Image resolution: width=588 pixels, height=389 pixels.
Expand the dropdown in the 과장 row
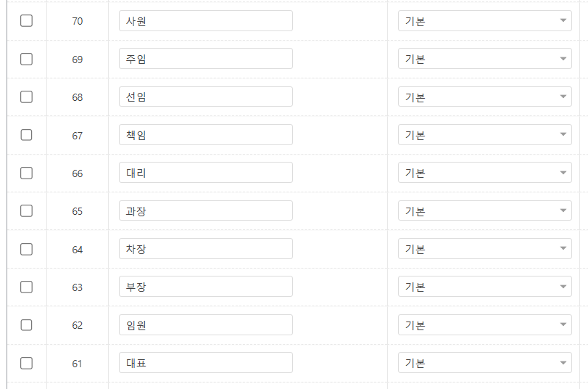click(x=484, y=211)
